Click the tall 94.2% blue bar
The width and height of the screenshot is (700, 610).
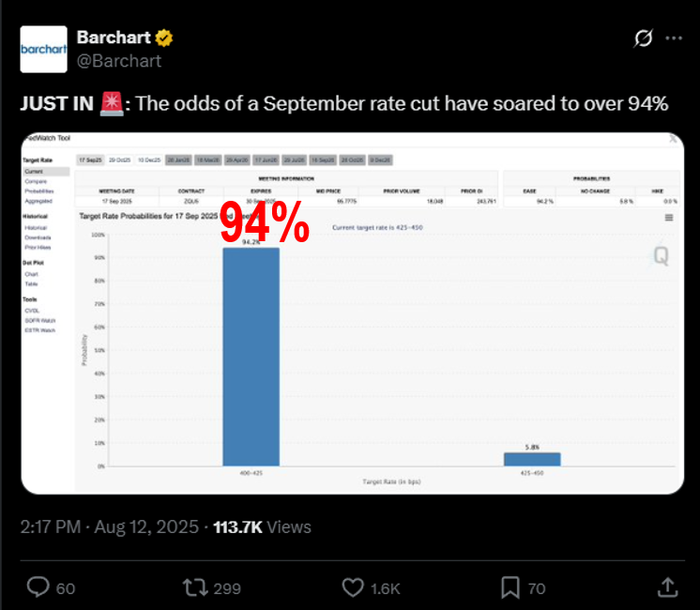[x=251, y=357]
